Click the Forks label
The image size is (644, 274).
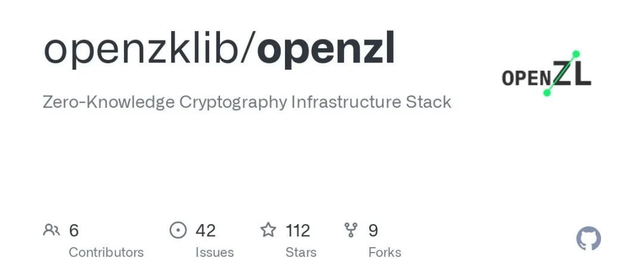385,252
